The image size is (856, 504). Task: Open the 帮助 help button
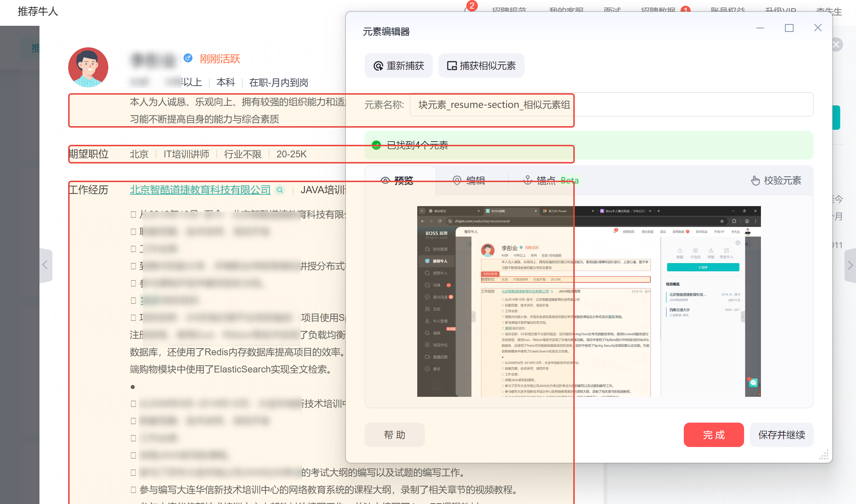[x=394, y=435]
